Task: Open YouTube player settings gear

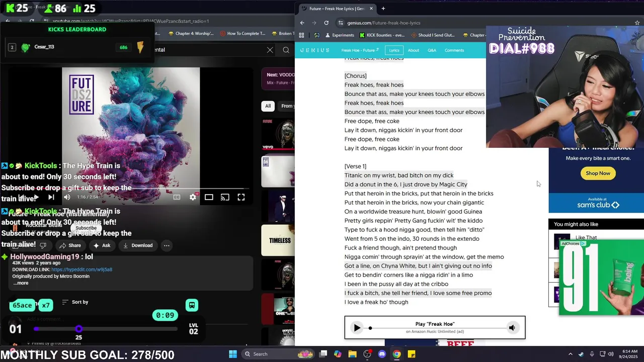Action: click(x=193, y=197)
